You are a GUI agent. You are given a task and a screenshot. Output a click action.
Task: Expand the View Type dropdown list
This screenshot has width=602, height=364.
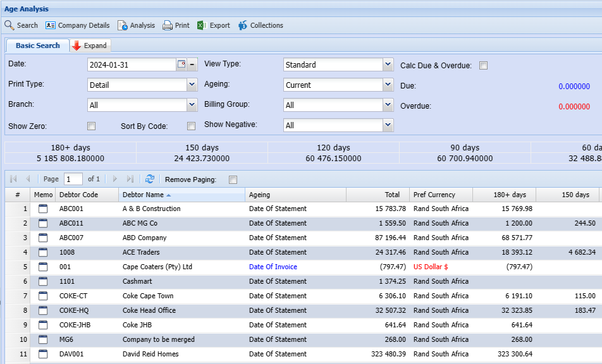pos(388,64)
